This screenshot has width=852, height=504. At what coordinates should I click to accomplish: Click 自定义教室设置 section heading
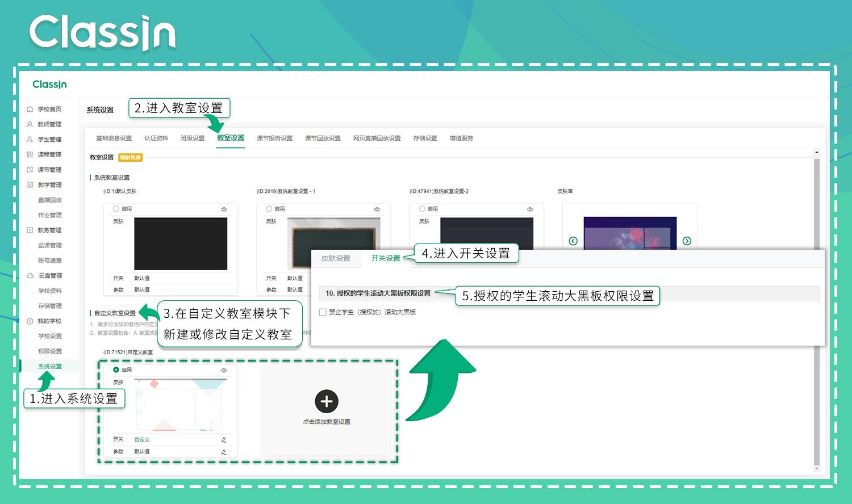[x=115, y=313]
